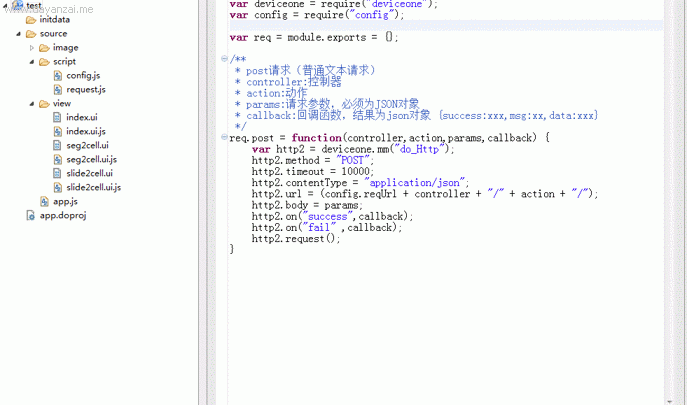Open seg2cell.ui.js from the tree
The image size is (687, 405).
tap(92, 160)
